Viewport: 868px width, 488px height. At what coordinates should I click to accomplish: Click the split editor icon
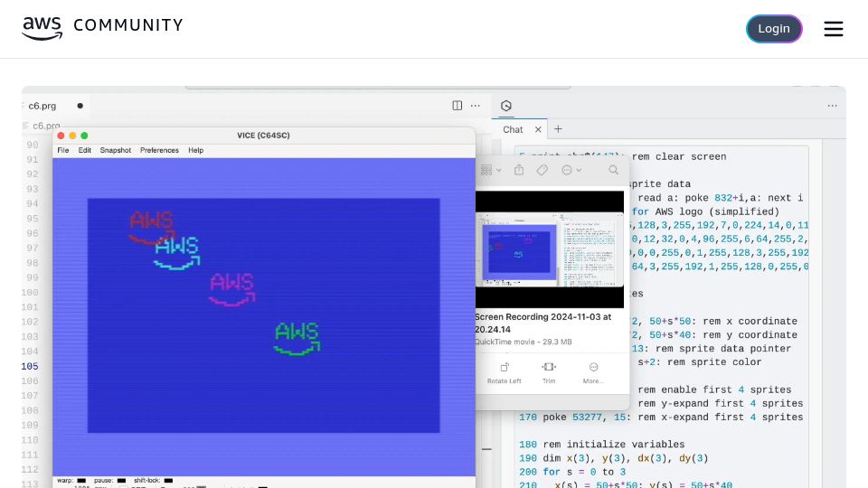click(458, 105)
